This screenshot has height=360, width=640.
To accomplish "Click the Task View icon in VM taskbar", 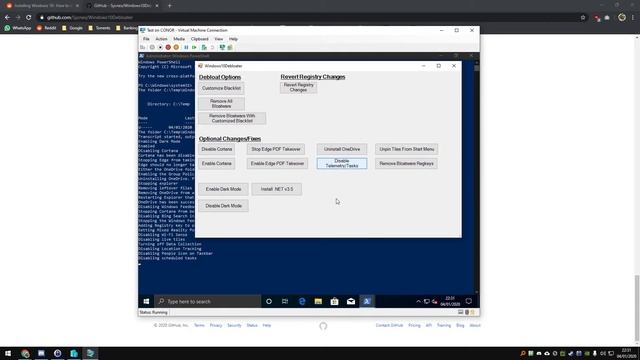I will [x=285, y=302].
